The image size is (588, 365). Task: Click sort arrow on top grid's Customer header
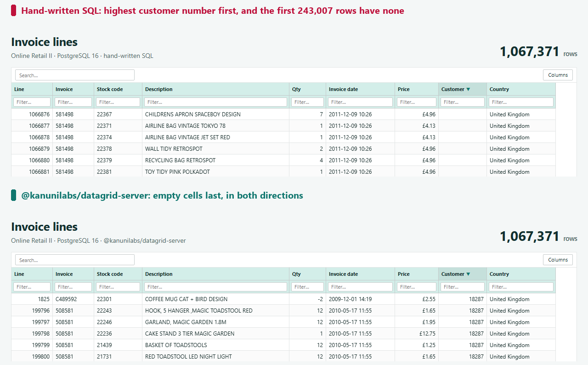coord(468,89)
